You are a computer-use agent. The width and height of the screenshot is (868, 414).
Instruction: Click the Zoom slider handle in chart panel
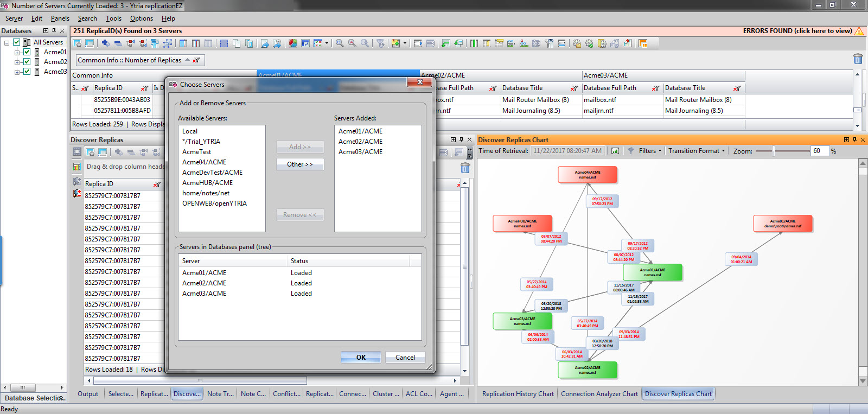pos(773,151)
